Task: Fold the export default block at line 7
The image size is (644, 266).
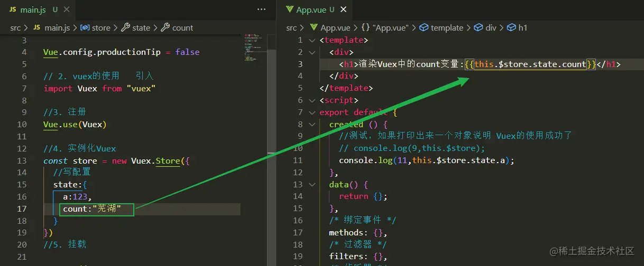Action: click(x=312, y=112)
